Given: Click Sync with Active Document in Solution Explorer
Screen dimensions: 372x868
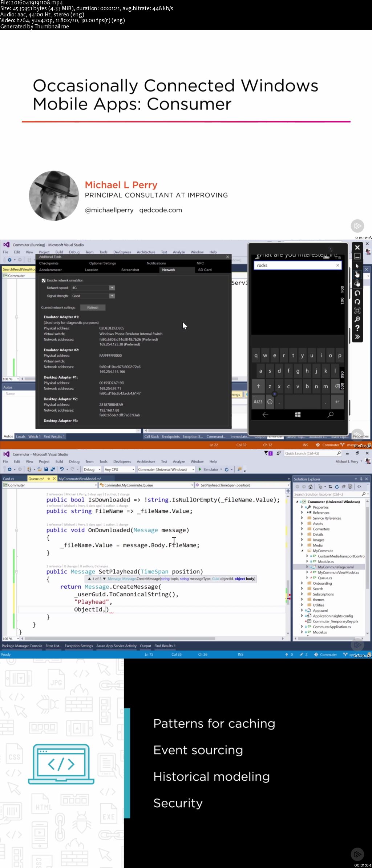Looking at the screenshot, I should coord(330,487).
